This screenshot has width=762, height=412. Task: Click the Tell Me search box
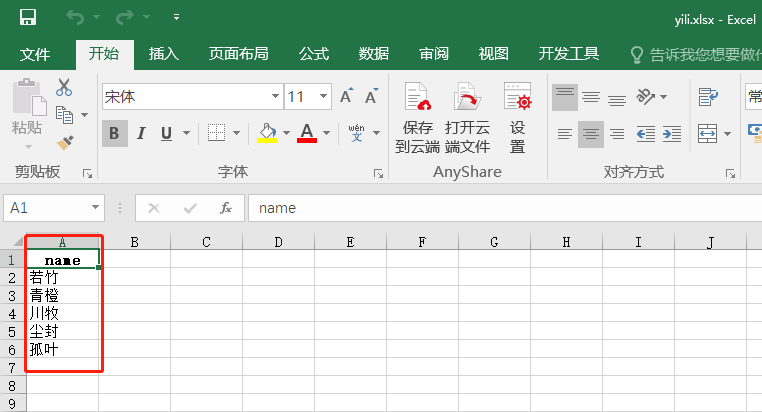click(x=695, y=54)
